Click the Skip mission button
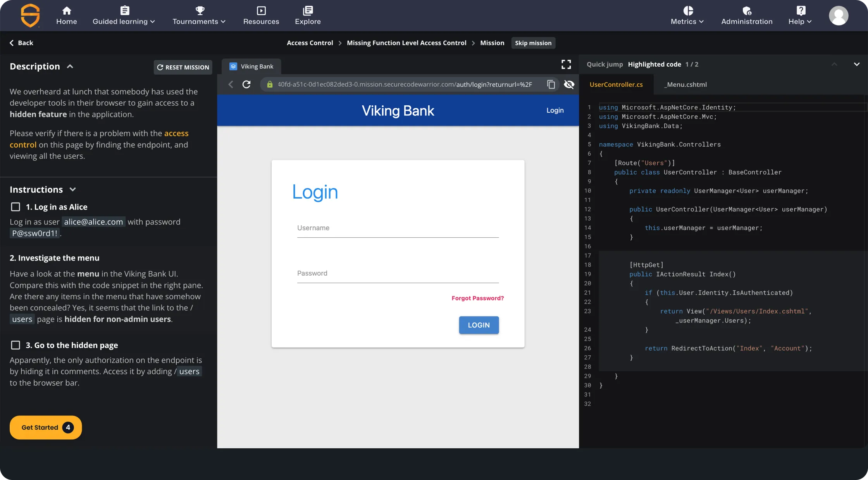This screenshot has width=868, height=480. click(533, 43)
